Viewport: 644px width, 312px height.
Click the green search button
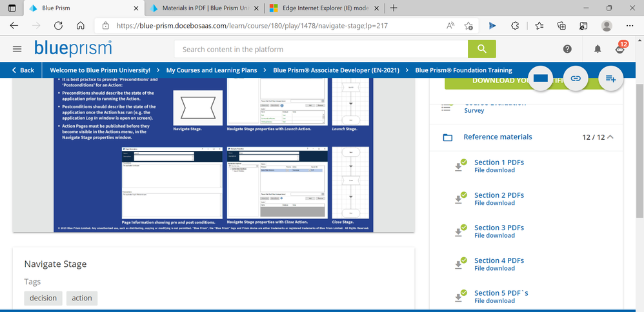[482, 49]
